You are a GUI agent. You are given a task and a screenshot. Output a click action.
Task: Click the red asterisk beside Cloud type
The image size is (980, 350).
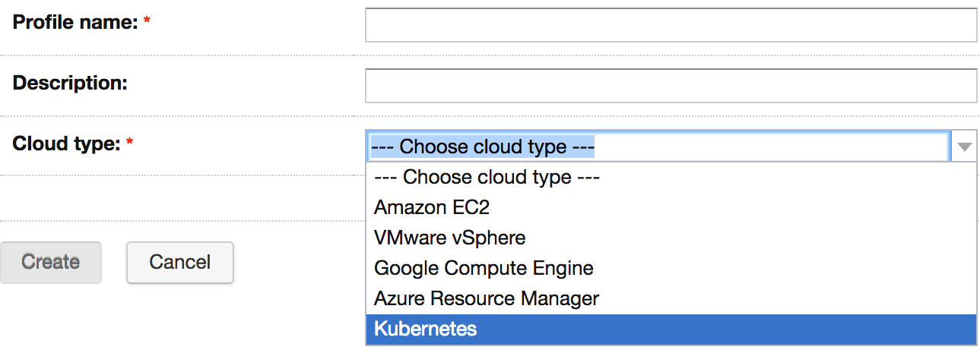point(129,142)
